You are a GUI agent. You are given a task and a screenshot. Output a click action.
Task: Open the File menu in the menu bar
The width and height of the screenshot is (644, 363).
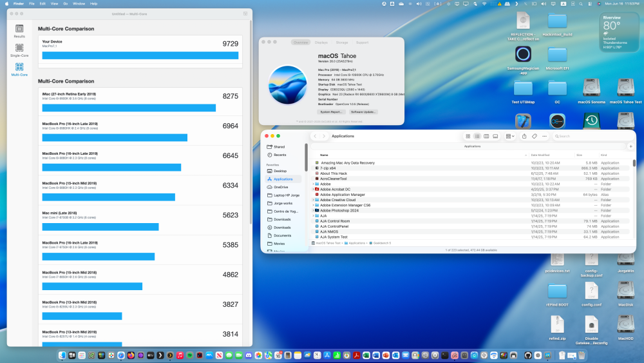[32, 4]
